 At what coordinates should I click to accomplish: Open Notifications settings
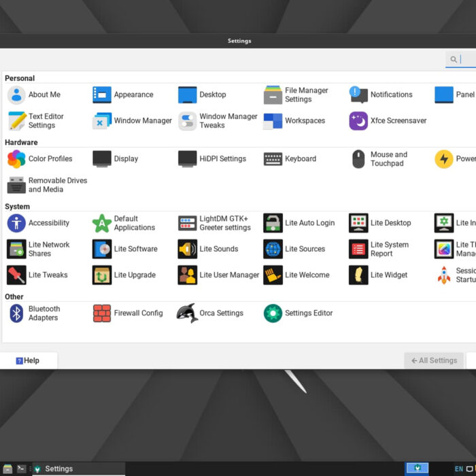tap(381, 95)
